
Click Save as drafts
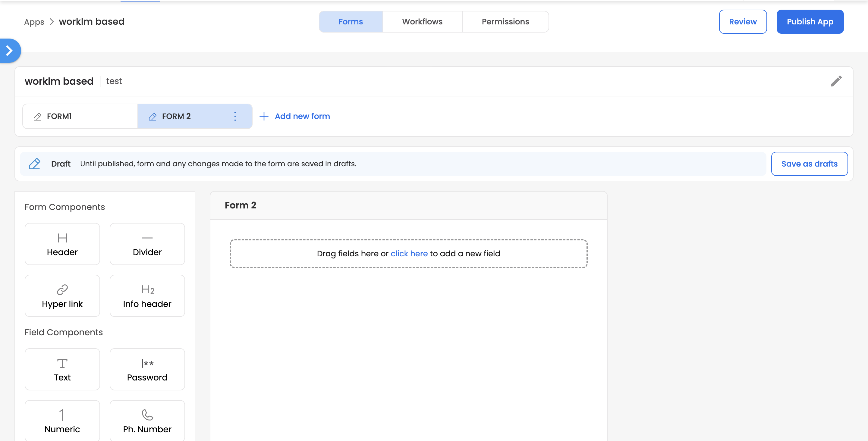coord(809,164)
